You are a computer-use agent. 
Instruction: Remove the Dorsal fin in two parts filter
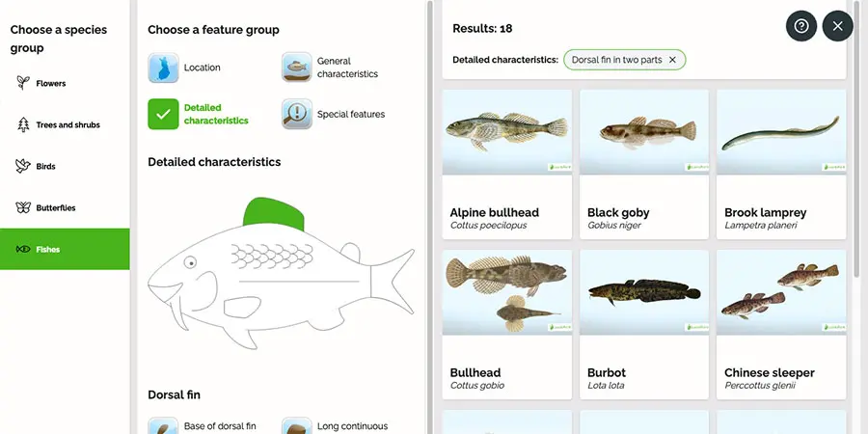(x=672, y=60)
